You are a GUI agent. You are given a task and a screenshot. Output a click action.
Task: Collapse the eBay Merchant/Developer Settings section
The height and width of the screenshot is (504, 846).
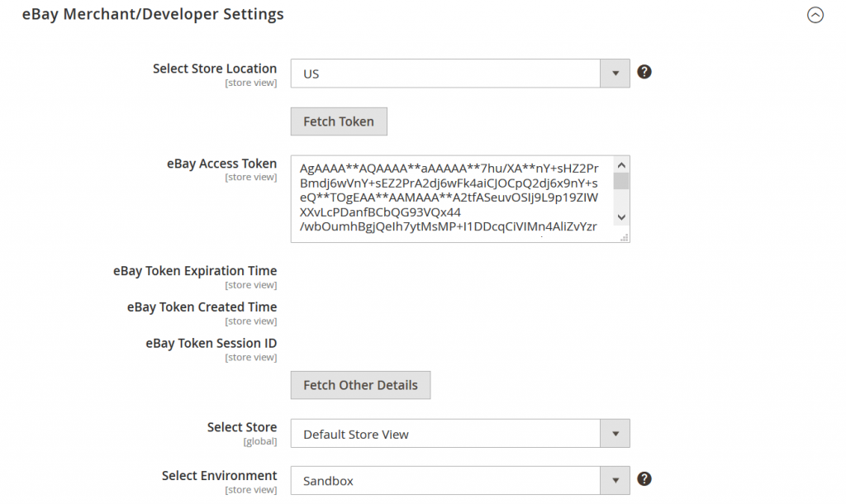815,15
